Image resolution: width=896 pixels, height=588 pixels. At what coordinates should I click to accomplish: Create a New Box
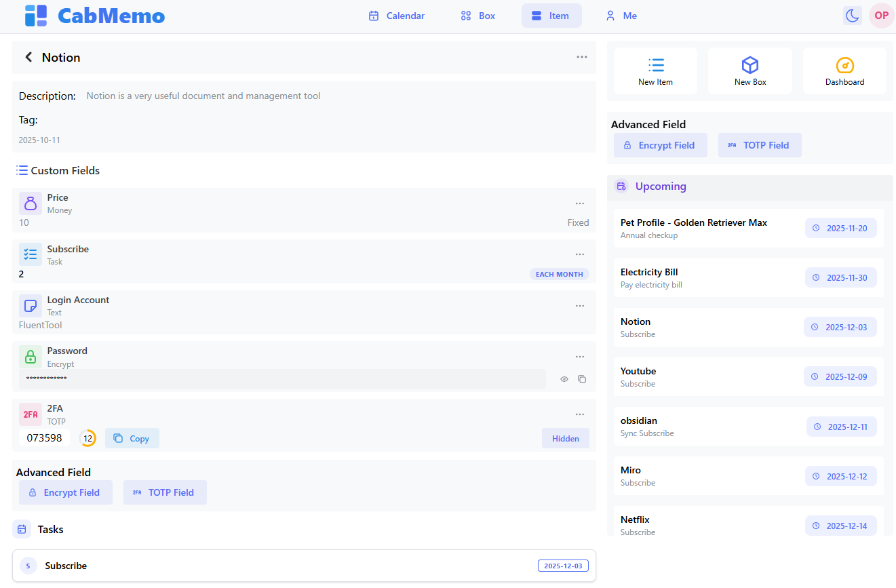coord(750,71)
